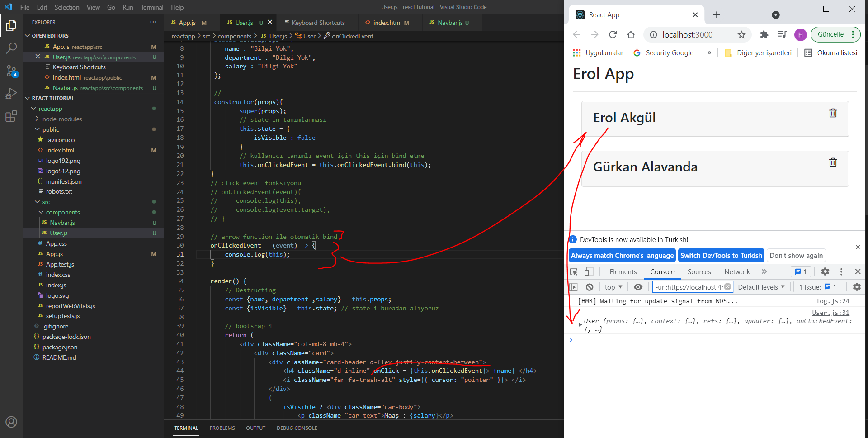This screenshot has width=868, height=438.
Task: Toggle the DevTools device toolbar
Action: click(x=589, y=272)
